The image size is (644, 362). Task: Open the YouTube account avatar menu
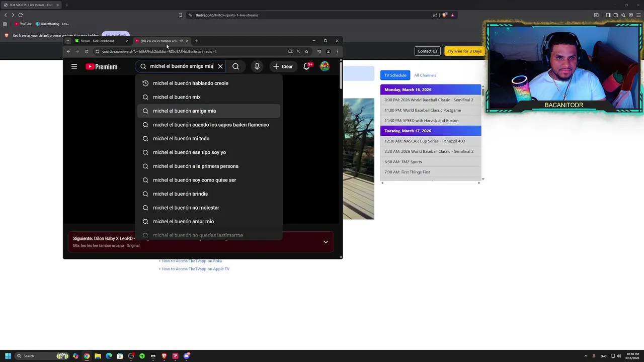pyautogui.click(x=325, y=66)
